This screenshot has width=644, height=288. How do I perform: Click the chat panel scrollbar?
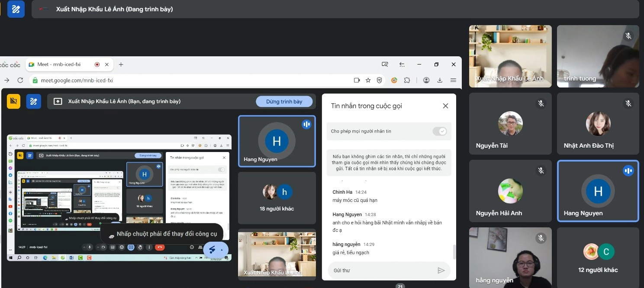[454, 251]
